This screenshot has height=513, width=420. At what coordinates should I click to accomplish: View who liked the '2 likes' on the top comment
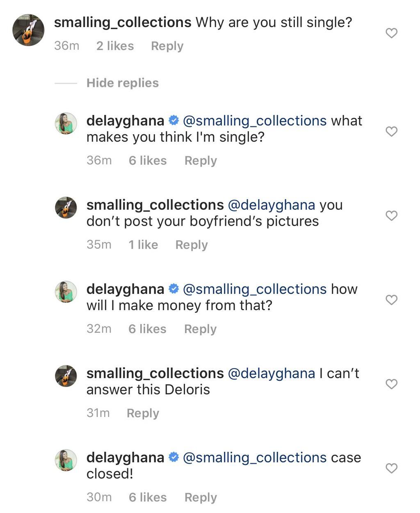[115, 46]
